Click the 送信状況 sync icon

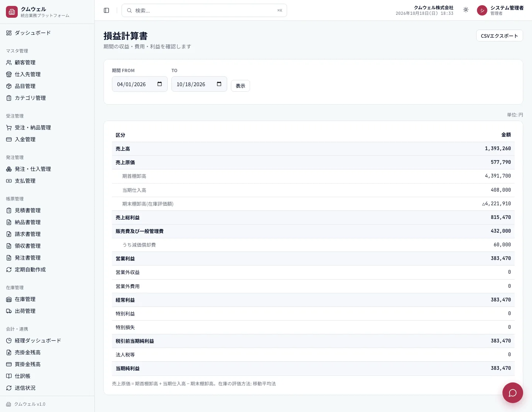tap(9, 388)
